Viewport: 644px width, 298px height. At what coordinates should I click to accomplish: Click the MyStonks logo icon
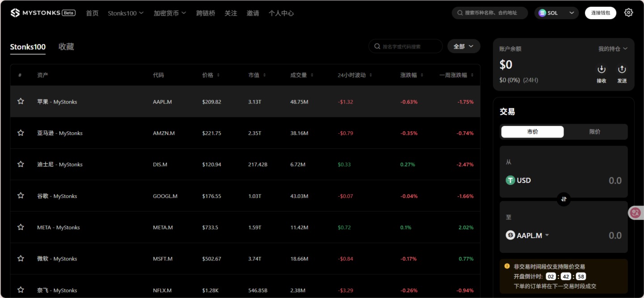click(14, 13)
